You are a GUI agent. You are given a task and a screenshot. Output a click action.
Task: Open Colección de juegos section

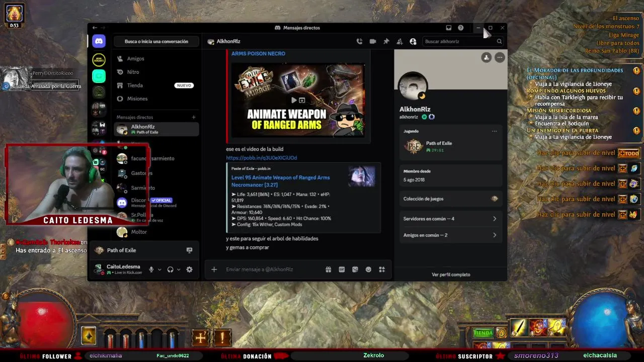tap(450, 199)
